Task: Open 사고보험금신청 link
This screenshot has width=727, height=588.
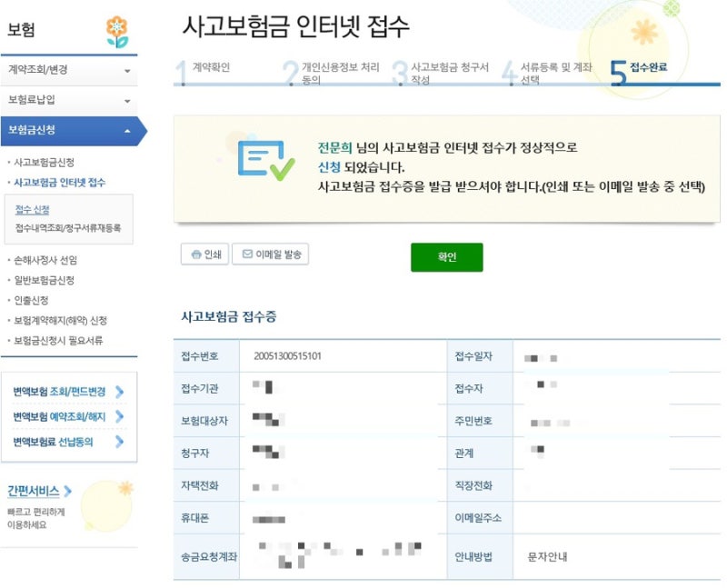Action: point(44,163)
